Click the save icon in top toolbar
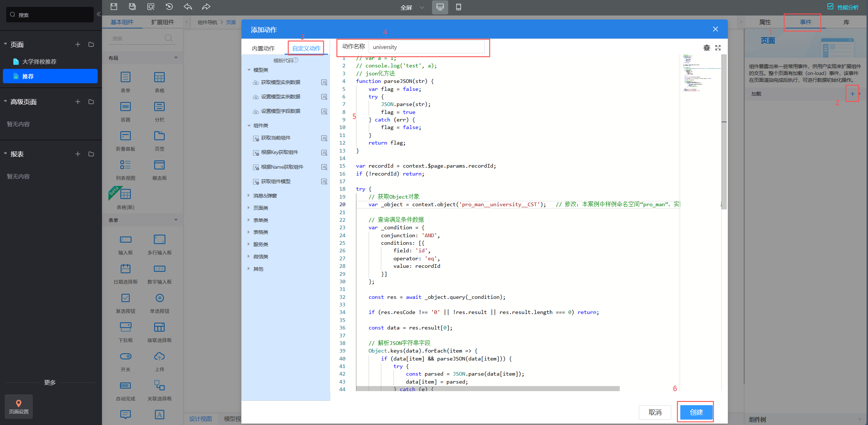The height and width of the screenshot is (425, 868). (114, 6)
